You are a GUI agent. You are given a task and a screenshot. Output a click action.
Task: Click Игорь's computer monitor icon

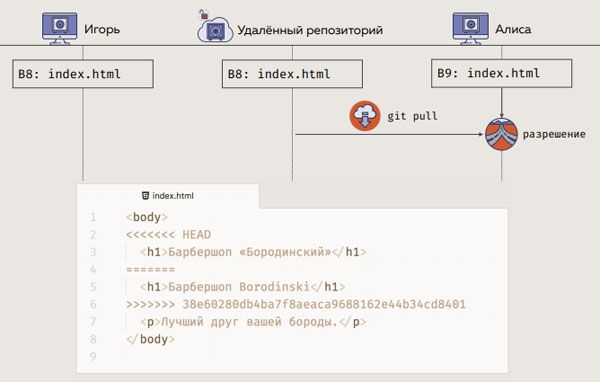click(x=59, y=28)
